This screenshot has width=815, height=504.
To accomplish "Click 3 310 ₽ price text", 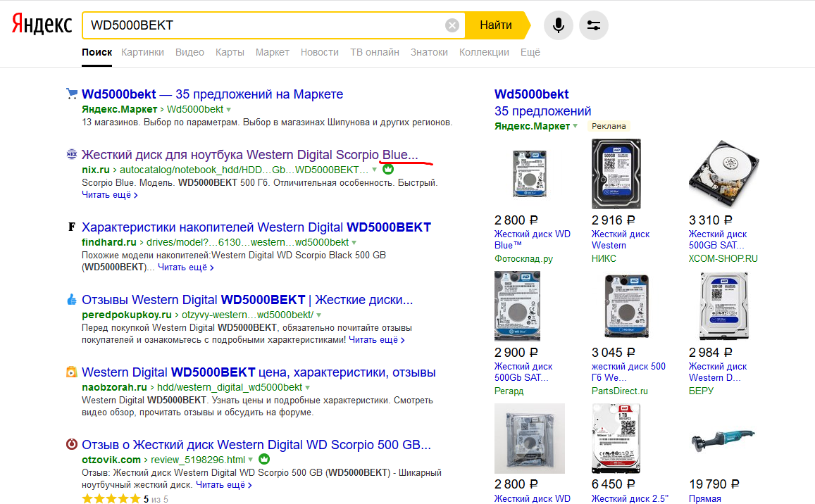I will [x=711, y=220].
